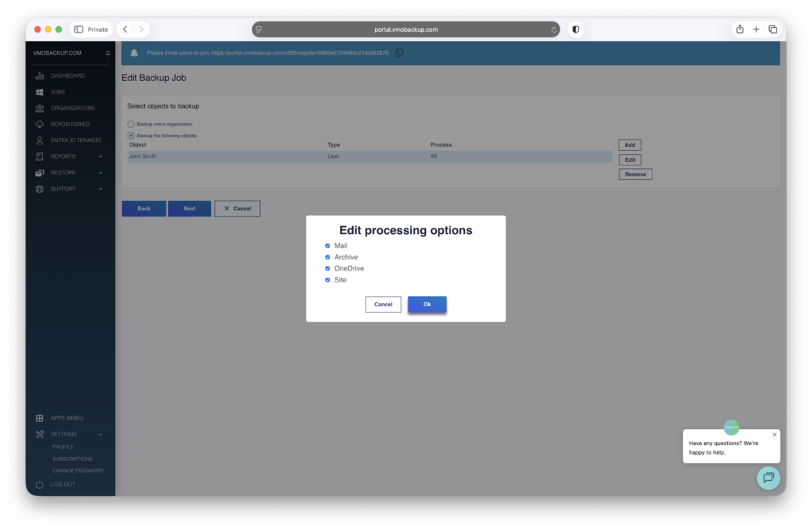The width and height of the screenshot is (812, 530).
Task: Close the chat help popup
Action: pos(775,435)
